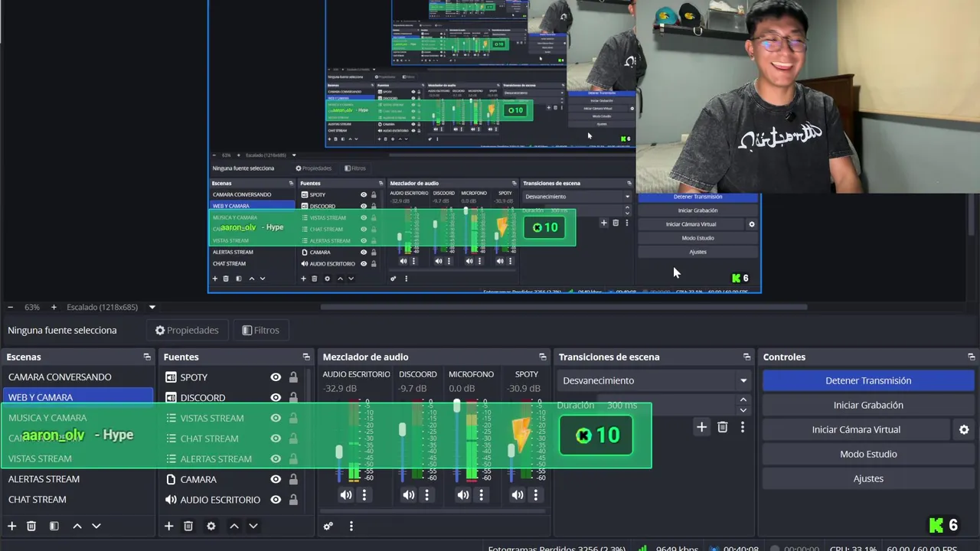980x551 pixels.
Task: Open SPOTY channel options menu
Action: click(536, 495)
